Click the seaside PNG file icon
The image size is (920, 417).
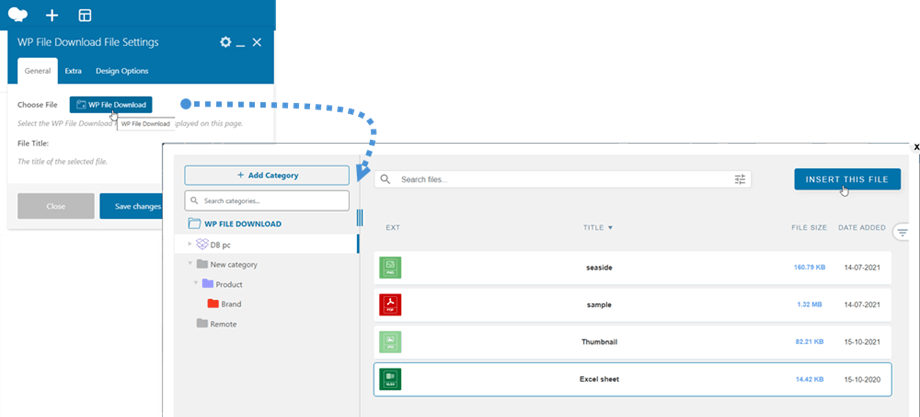pos(389,267)
